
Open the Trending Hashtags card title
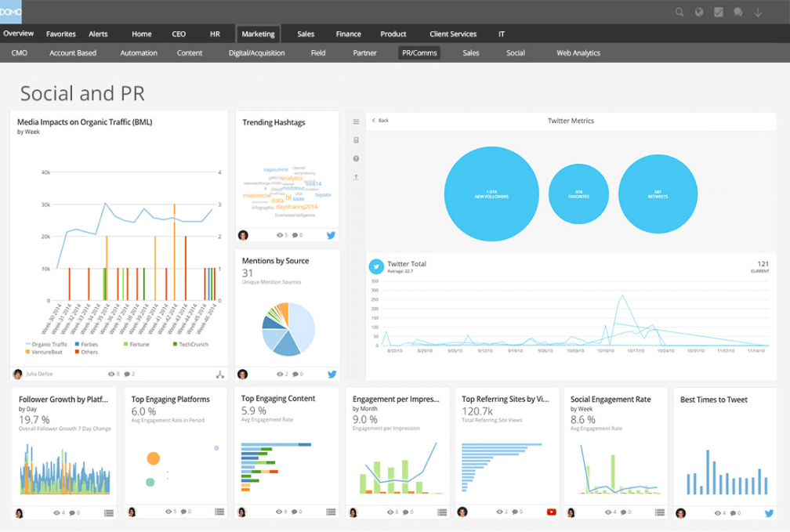(x=274, y=122)
